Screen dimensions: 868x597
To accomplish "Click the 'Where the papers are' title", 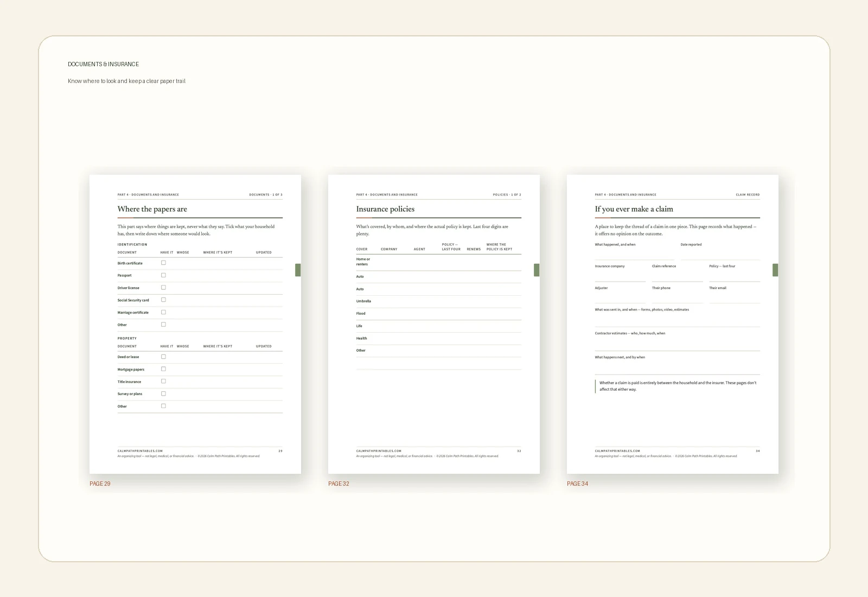I will (152, 209).
